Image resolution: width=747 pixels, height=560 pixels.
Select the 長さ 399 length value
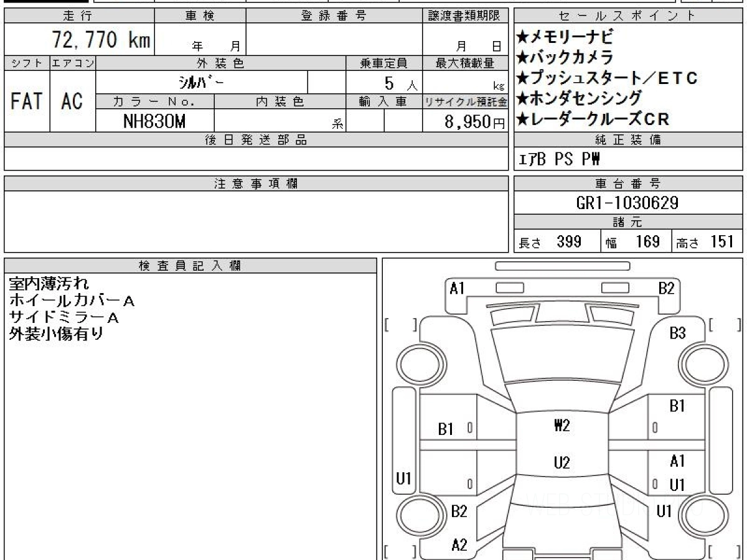(x=550, y=241)
